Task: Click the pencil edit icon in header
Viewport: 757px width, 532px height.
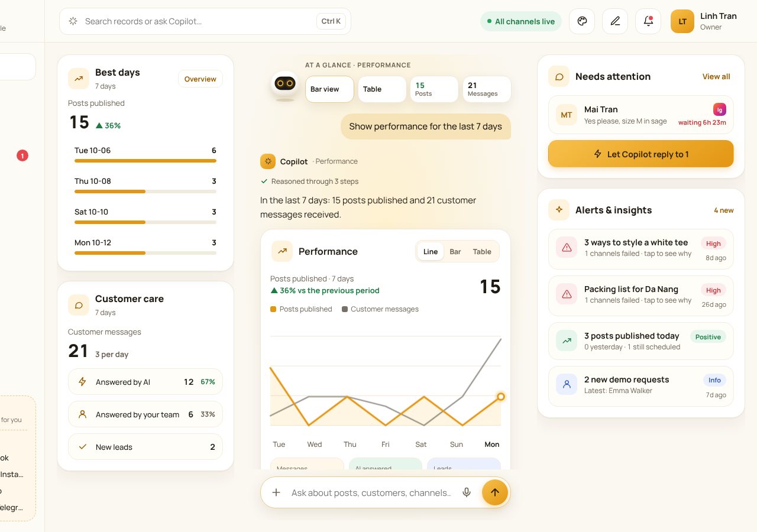Action: (615, 21)
